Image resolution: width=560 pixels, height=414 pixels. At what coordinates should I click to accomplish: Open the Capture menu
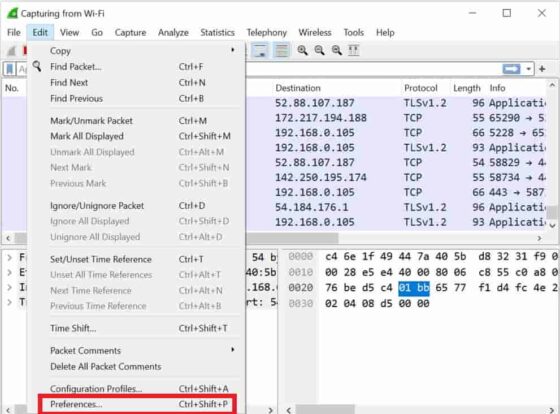pos(130,33)
